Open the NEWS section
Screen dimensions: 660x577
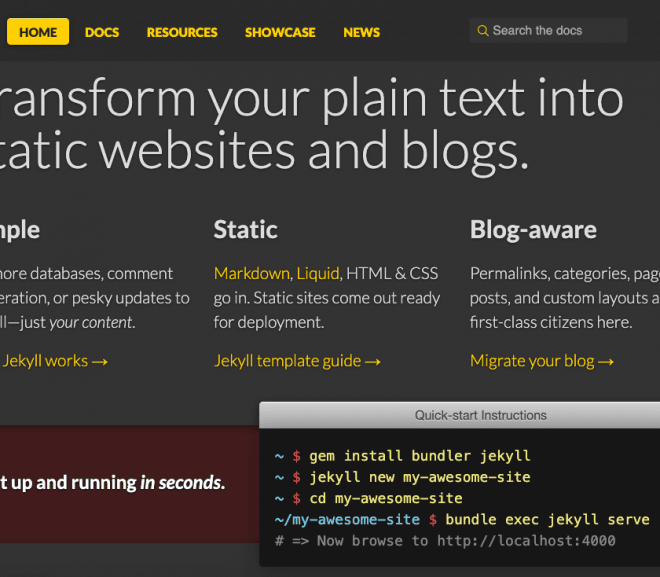(362, 32)
